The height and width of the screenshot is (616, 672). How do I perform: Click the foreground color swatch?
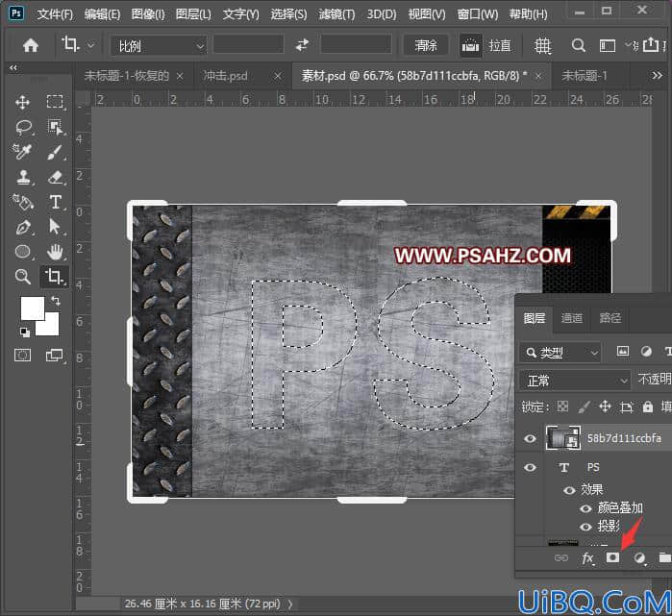pos(32,308)
